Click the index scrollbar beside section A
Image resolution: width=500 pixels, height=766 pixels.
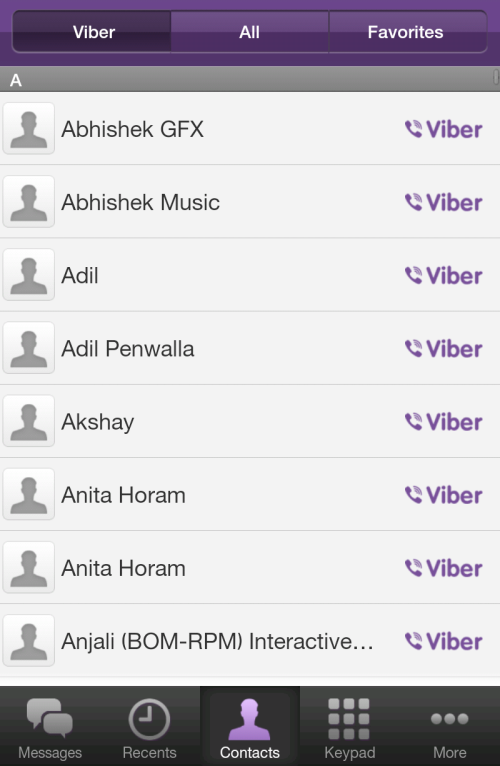click(496, 77)
